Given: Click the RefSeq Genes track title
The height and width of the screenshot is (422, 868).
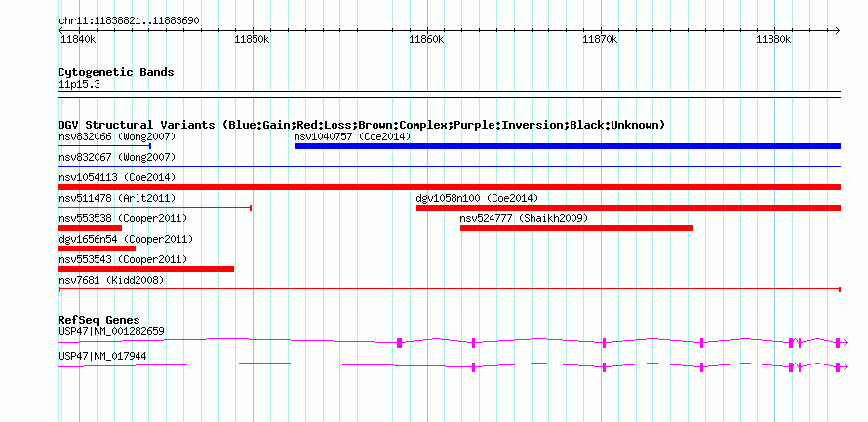Looking at the screenshot, I should tap(99, 320).
